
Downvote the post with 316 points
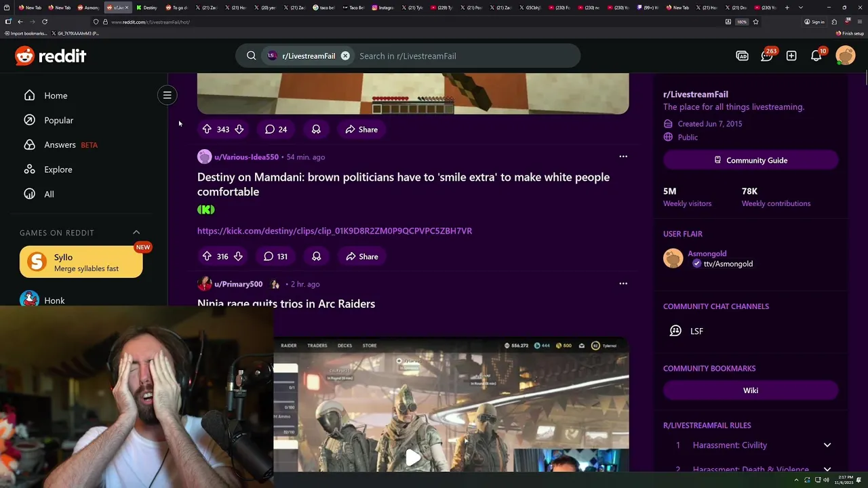coord(238,256)
